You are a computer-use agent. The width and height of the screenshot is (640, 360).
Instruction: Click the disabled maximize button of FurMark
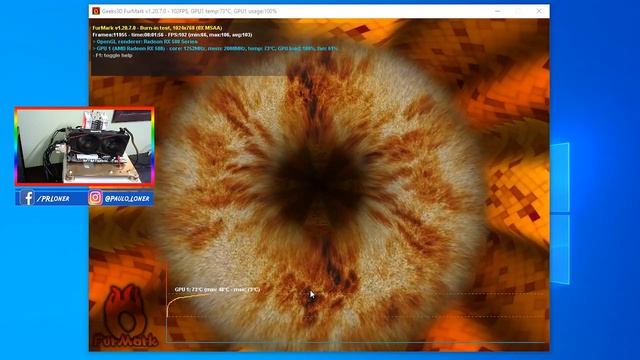point(518,11)
